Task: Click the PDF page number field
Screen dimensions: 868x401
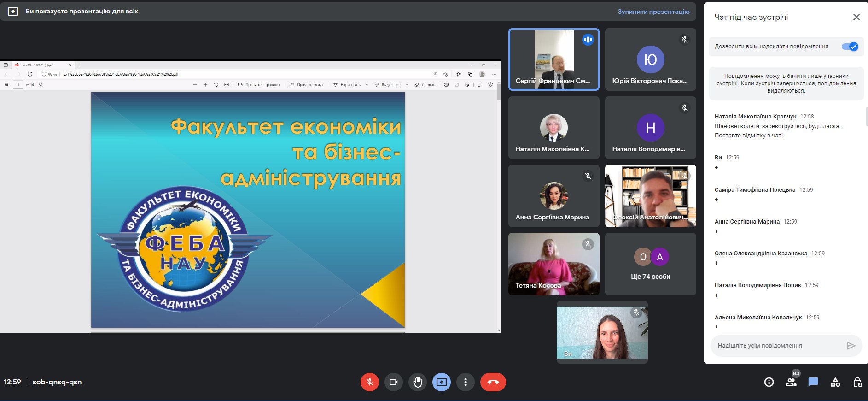Action: 18,85
